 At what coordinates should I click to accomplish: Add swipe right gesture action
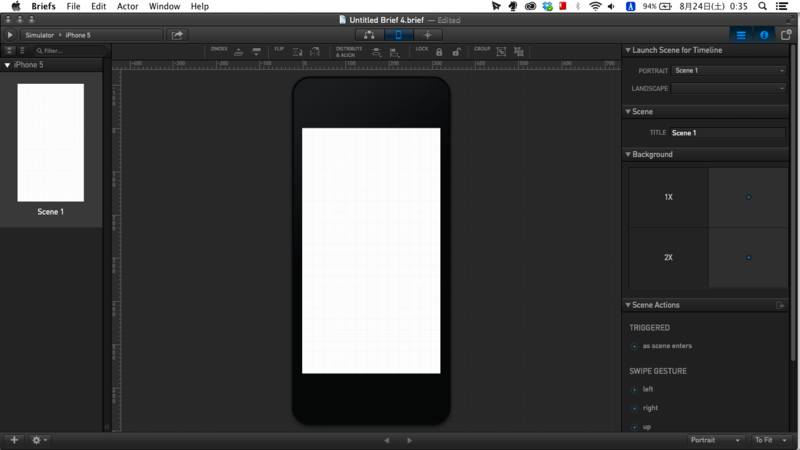(x=634, y=408)
